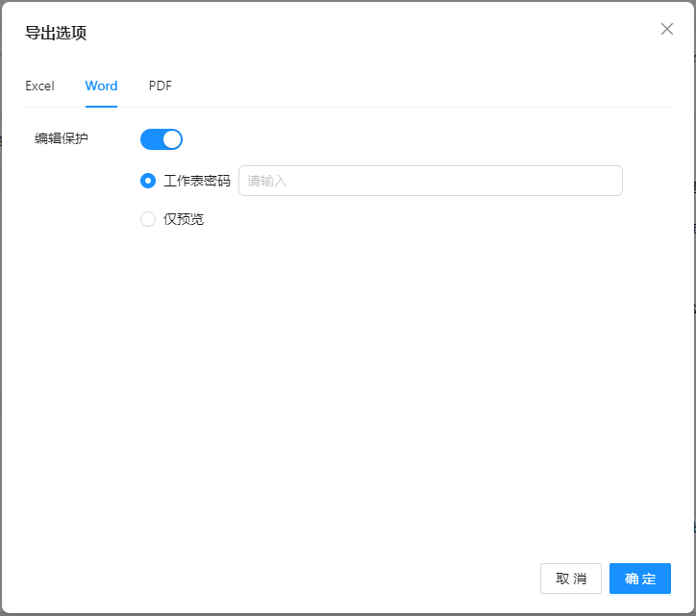The image size is (696, 616).
Task: Click the 请输入 placeholder text
Action: click(267, 181)
